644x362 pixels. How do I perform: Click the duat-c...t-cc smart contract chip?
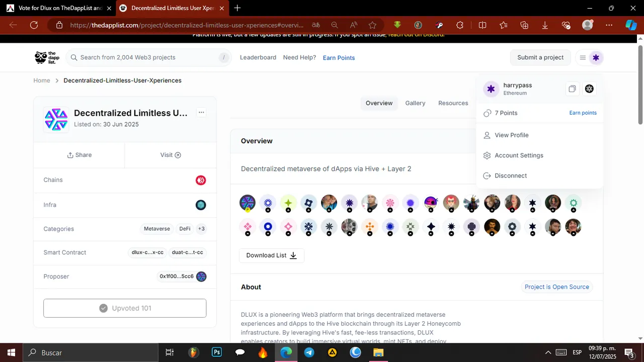tap(187, 252)
